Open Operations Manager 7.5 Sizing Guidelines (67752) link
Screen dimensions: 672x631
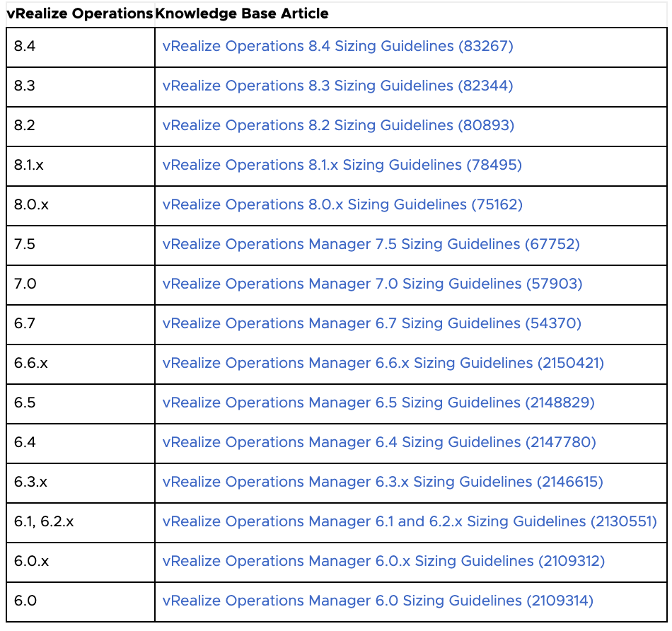click(x=371, y=244)
